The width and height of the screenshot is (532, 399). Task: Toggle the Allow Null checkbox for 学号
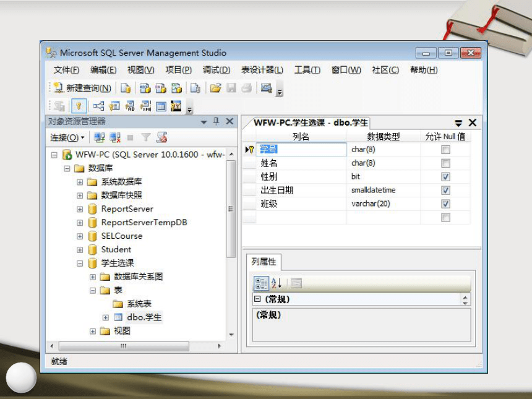(x=445, y=150)
